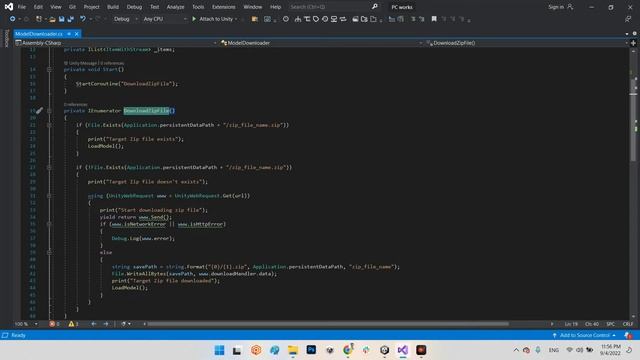Open the Build menu
The width and height of the screenshot is (640, 360).
pos(113,7)
